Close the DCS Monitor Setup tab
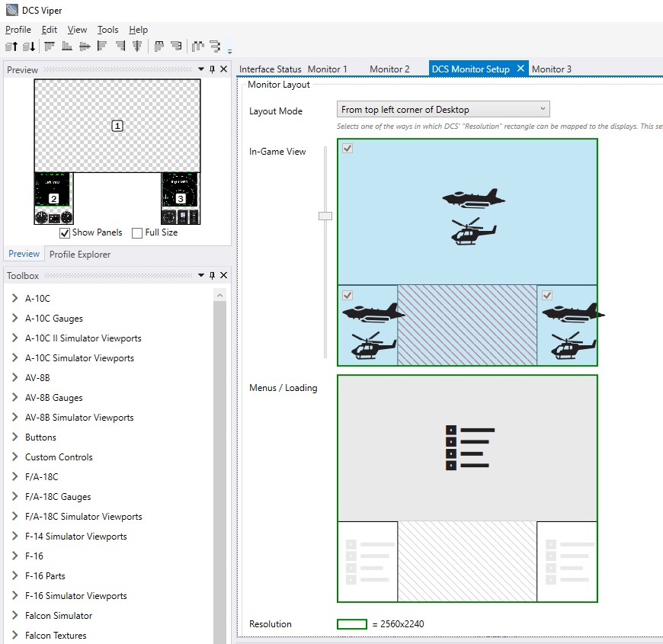 (520, 69)
